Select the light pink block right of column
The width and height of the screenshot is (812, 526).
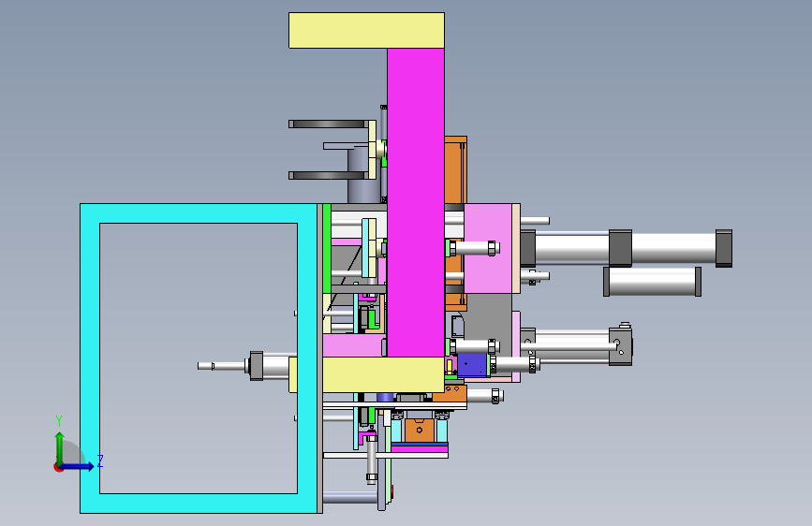click(x=488, y=249)
